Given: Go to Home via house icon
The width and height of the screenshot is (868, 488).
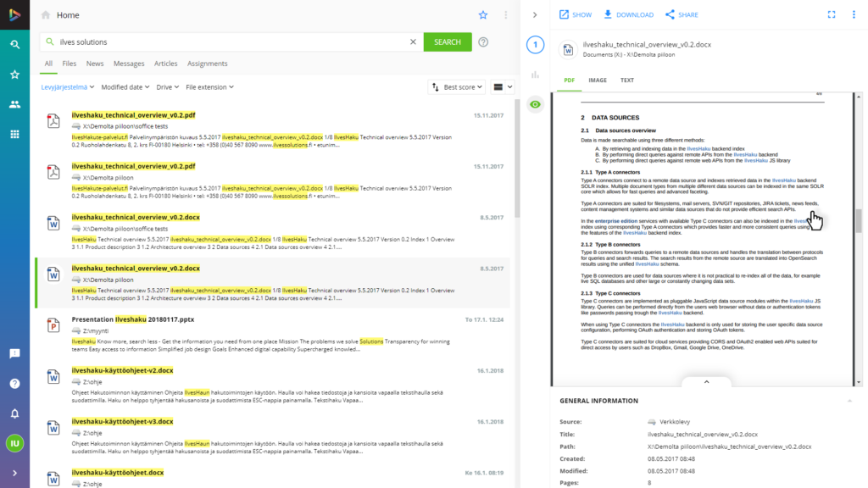Looking at the screenshot, I should (46, 15).
